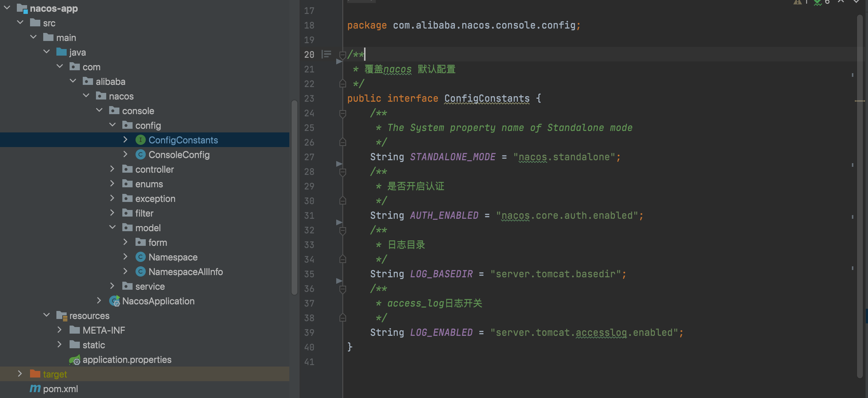
Task: Select the main folder label
Action: tap(66, 38)
